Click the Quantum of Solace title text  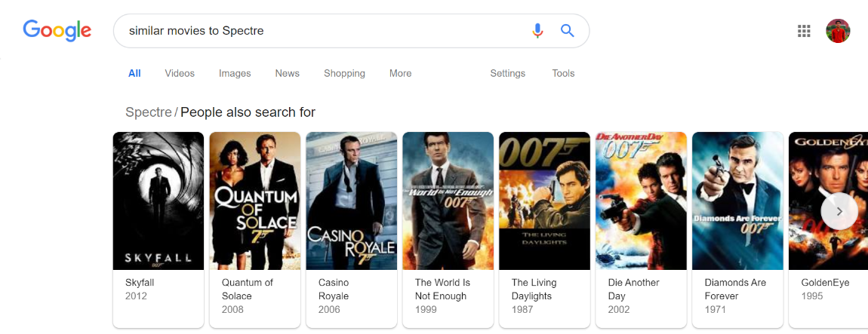[248, 290]
